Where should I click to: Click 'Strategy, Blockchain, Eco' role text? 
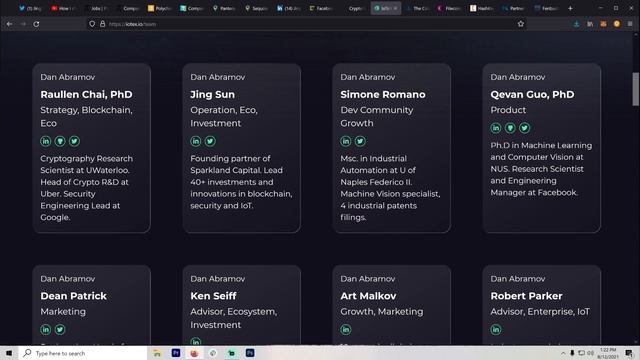[87, 117]
